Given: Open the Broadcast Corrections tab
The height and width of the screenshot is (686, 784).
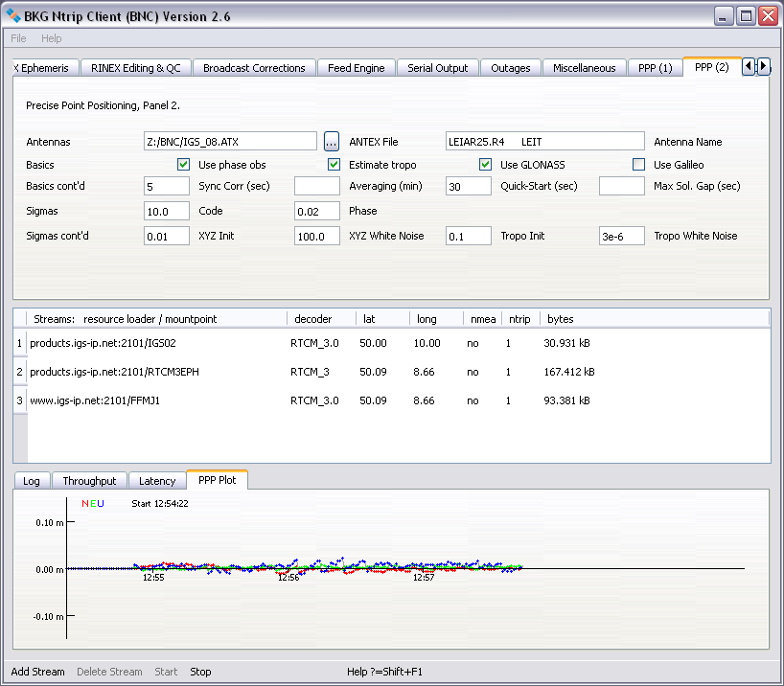Looking at the screenshot, I should (254, 68).
